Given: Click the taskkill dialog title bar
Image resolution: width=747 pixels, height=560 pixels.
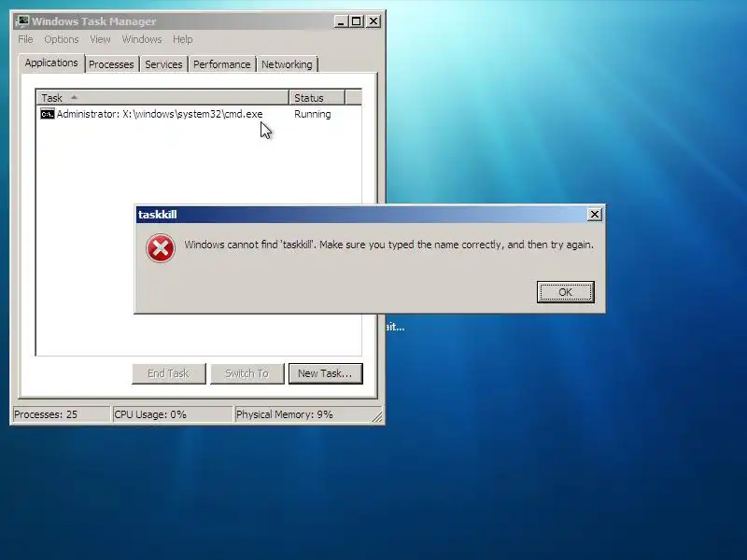Looking at the screenshot, I should tap(361, 215).
